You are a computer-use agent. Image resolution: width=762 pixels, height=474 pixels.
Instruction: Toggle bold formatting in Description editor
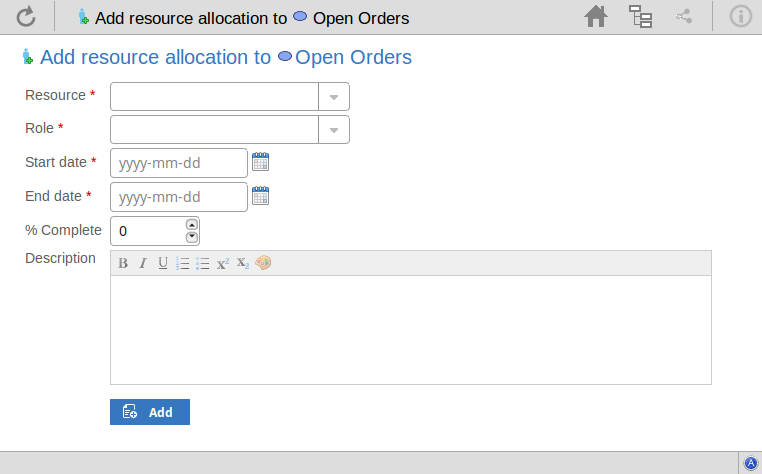(x=123, y=263)
